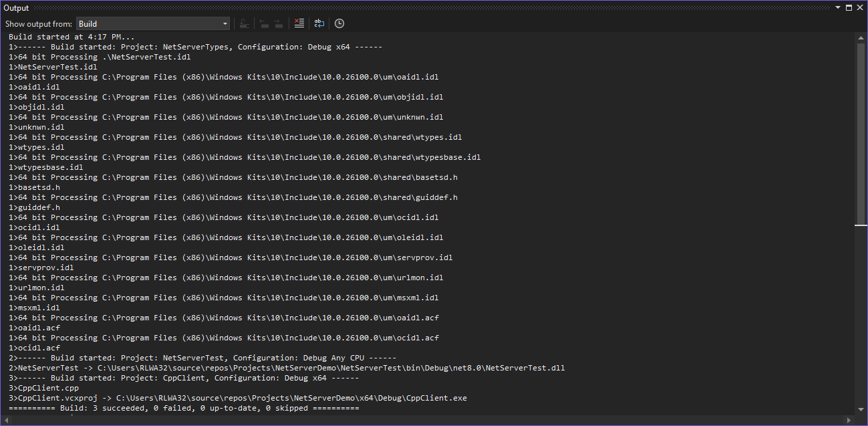
Task: Click the processing line for um\ocidl.acf
Action: coord(224,338)
